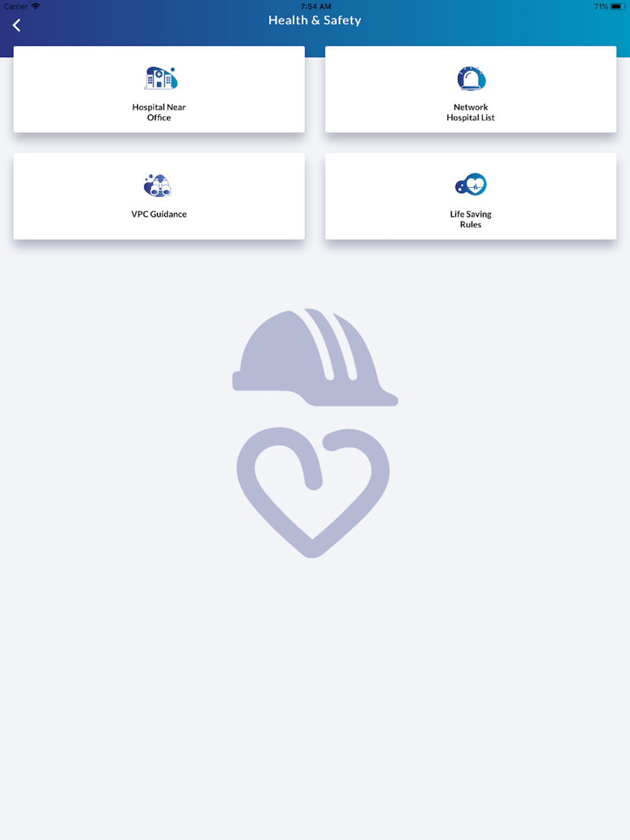Tap the Carrier text in status bar
The width and height of the screenshot is (630, 840).
click(16, 6)
